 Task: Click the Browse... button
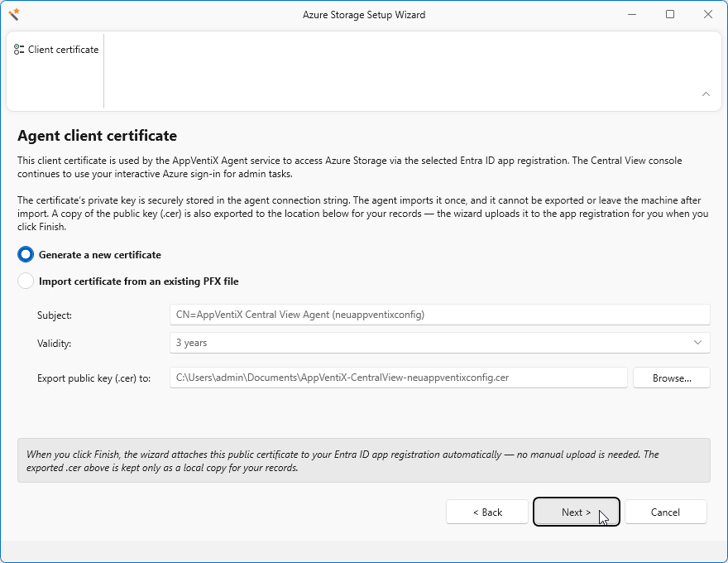(x=672, y=378)
